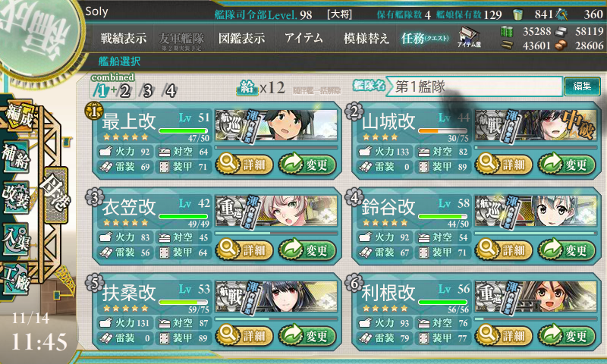Click the 給 supply-all icon
607x364 pixels.
247,88
